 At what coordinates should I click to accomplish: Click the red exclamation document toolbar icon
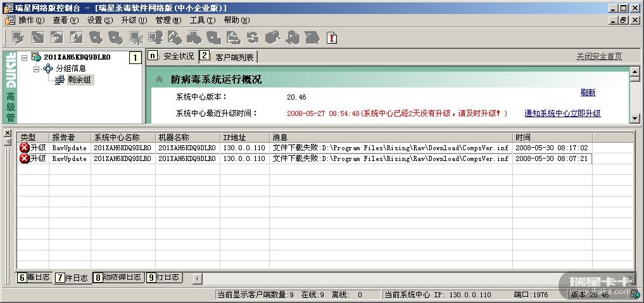[332, 38]
